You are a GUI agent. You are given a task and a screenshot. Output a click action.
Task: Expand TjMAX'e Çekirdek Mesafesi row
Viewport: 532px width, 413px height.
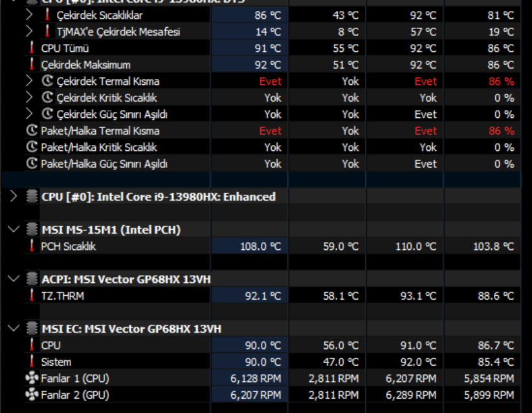pos(29,32)
